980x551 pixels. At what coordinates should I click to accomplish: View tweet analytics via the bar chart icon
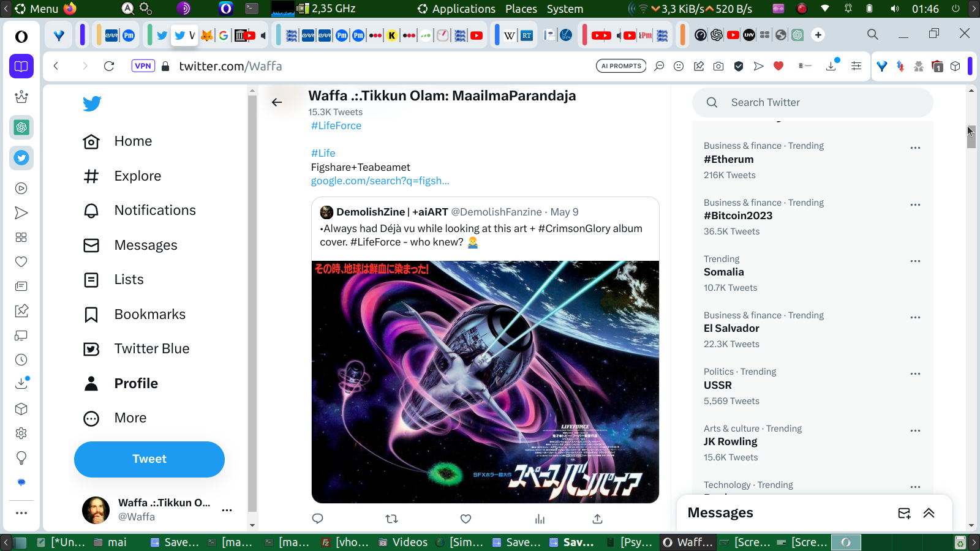[x=540, y=519]
